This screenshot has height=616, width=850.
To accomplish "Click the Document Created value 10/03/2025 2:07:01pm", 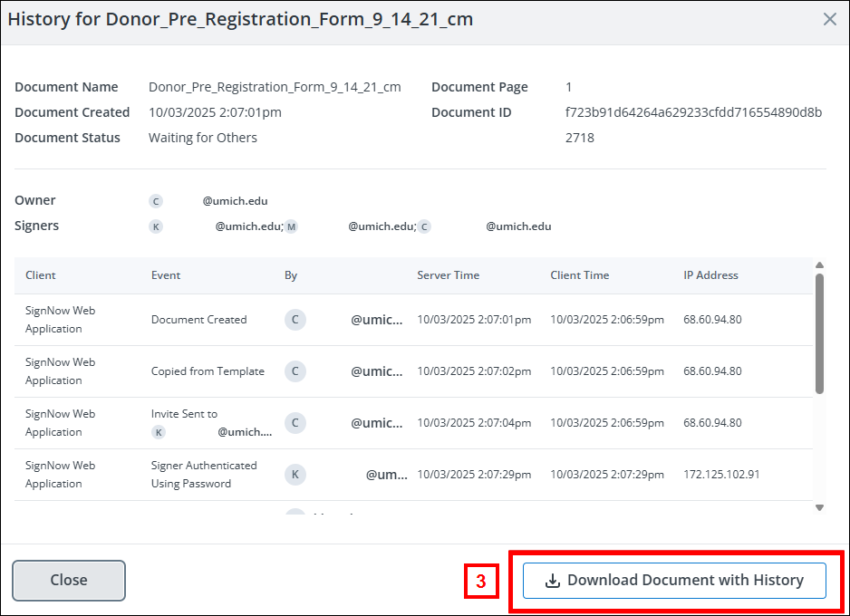I will [215, 112].
